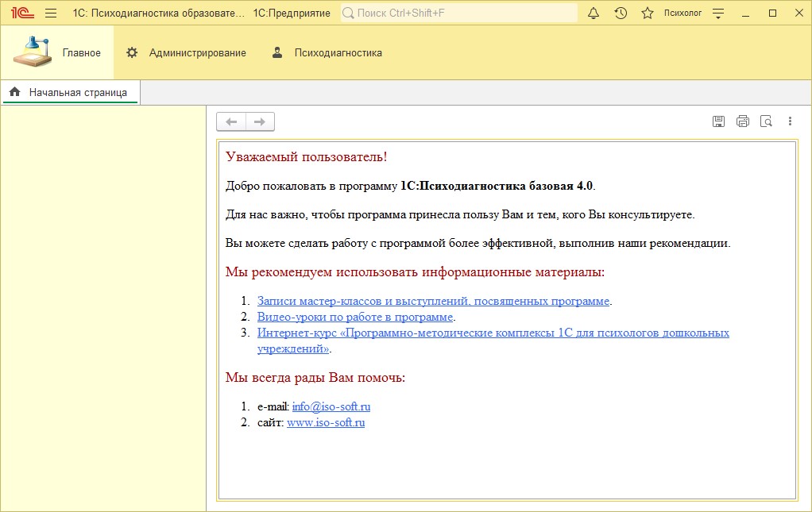Click the heading Уважаемый пользователь!
This screenshot has height=512, width=812.
click(307, 156)
